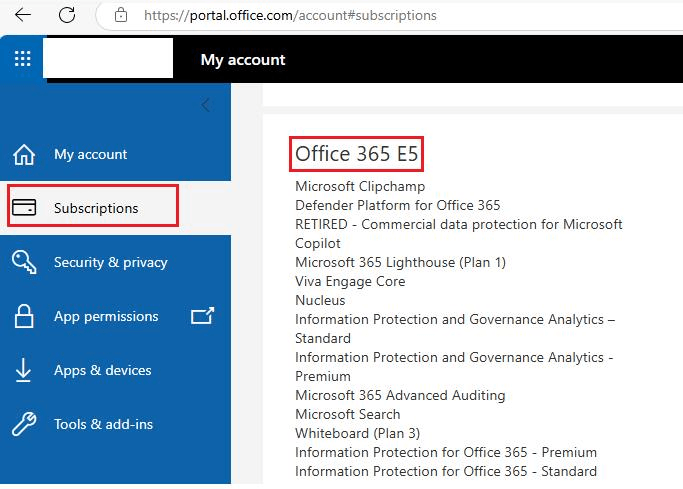This screenshot has height=489, width=683.
Task: Select Defender Platform for Office 365
Action: coord(398,205)
